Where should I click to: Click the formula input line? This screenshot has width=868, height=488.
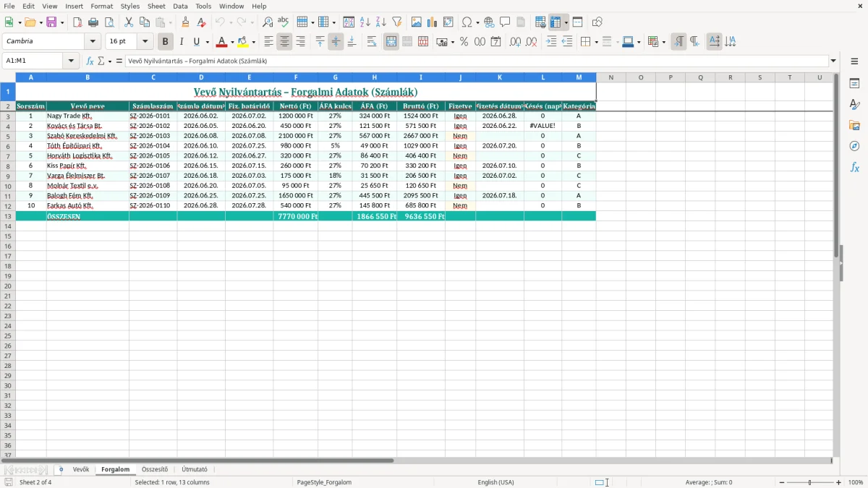(x=477, y=61)
